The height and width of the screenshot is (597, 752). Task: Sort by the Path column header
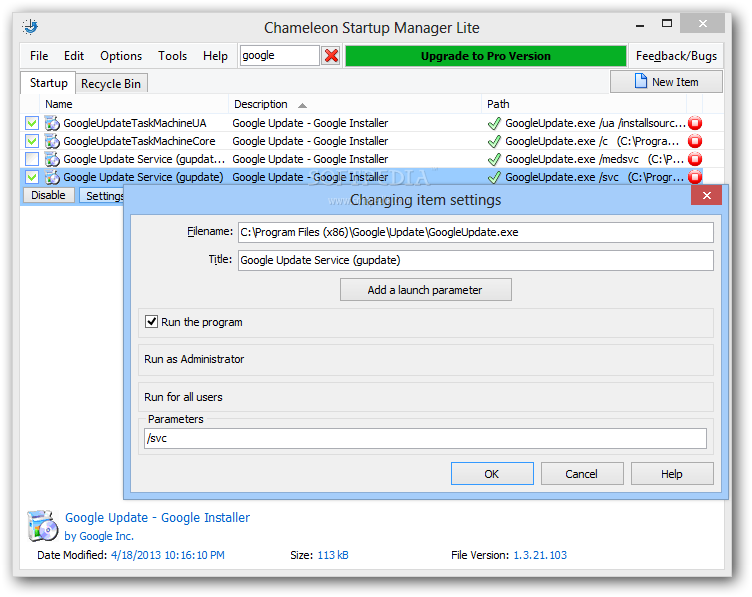584,104
